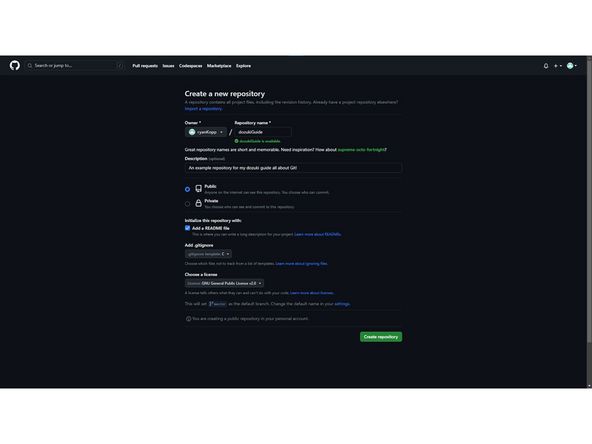
Task: Open Pull requests page
Action: [145, 66]
